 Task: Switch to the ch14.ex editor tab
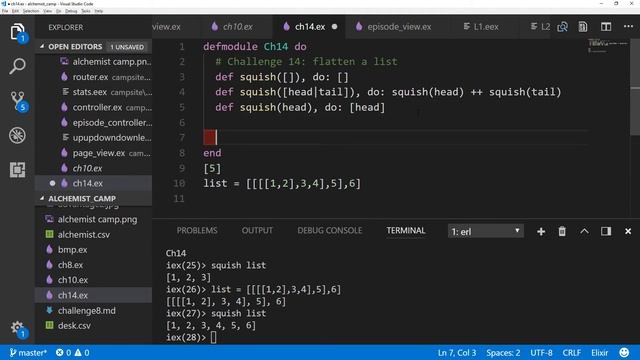click(309, 27)
